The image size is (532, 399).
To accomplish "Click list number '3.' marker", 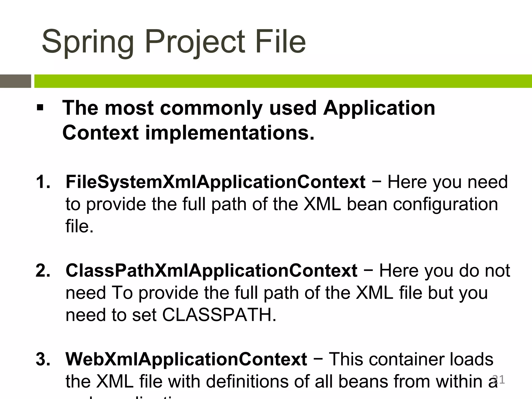I will pyautogui.click(x=43, y=359).
